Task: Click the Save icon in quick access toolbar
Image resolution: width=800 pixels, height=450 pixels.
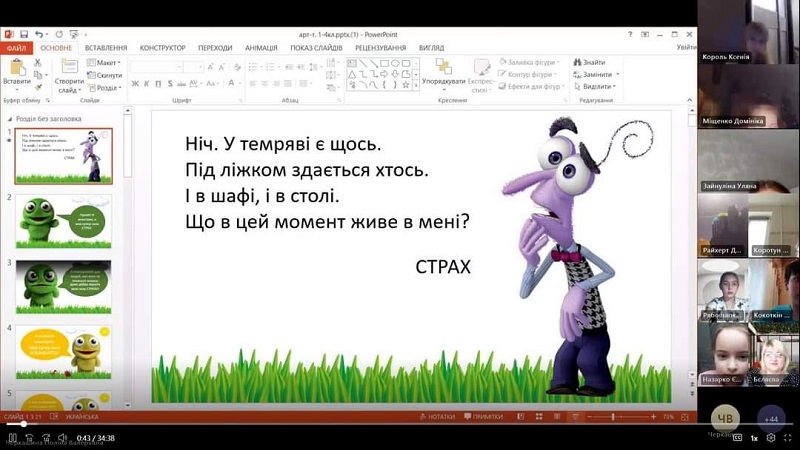Action: tap(24, 34)
